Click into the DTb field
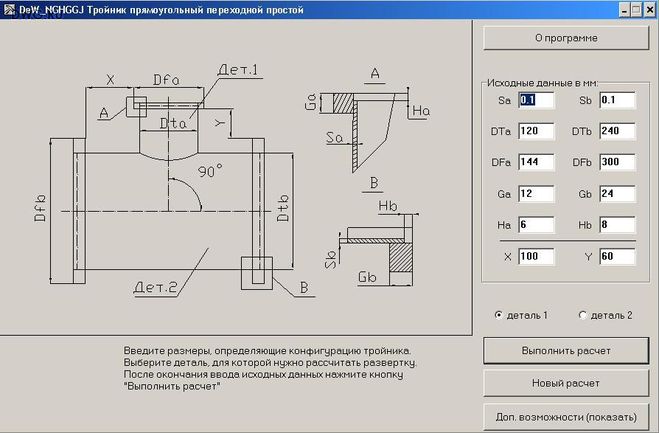The height and width of the screenshot is (433, 659). pyautogui.click(x=617, y=131)
